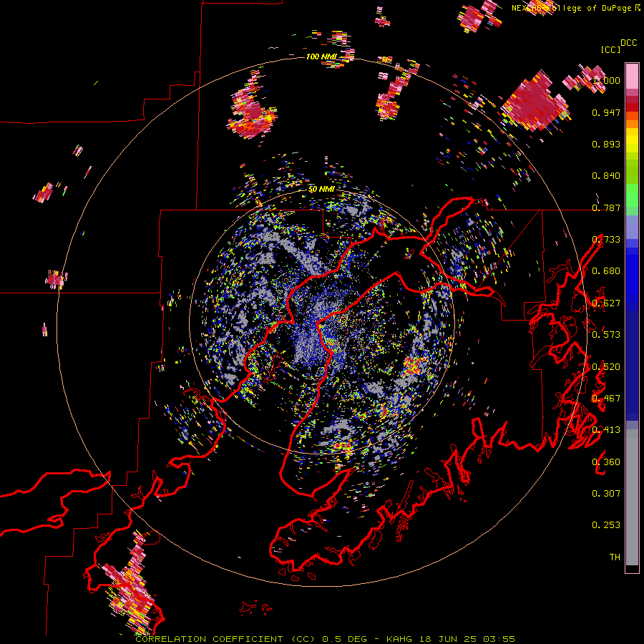Viewport: 644px width, 644px height.
Task: Pick the light pink colorbar segment
Action: coord(632,77)
